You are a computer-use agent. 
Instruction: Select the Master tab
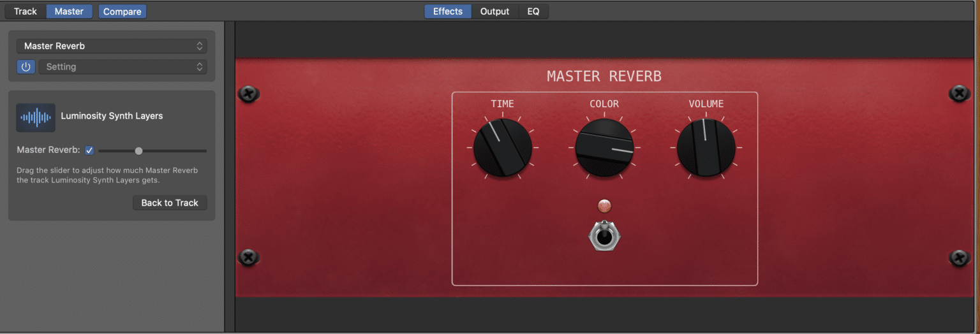69,11
